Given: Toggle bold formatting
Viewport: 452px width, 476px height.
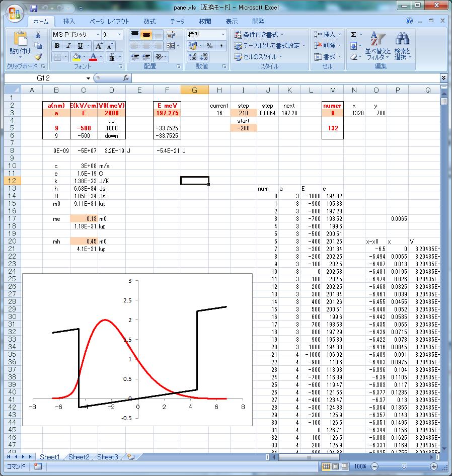Looking at the screenshot, I should 57,46.
